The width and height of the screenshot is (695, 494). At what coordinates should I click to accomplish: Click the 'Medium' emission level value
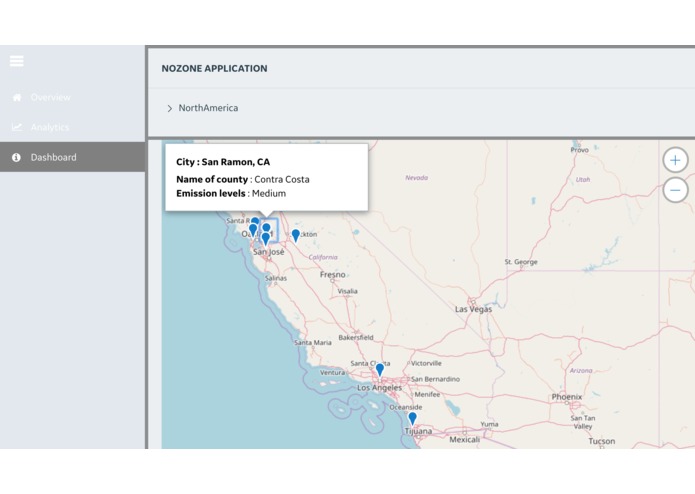(269, 193)
